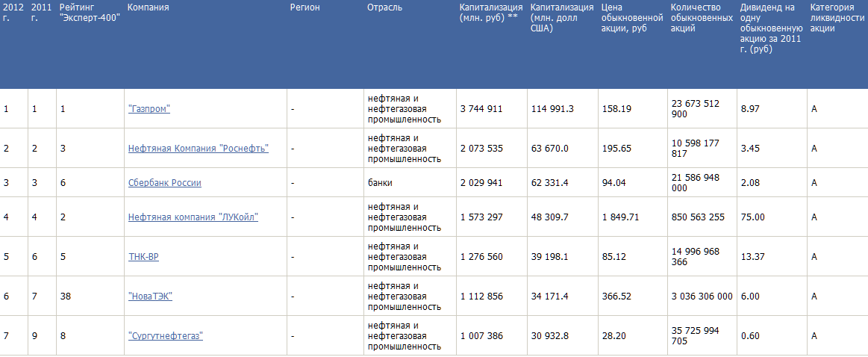
Task: Open the "Газпром" company link
Action: tap(149, 109)
